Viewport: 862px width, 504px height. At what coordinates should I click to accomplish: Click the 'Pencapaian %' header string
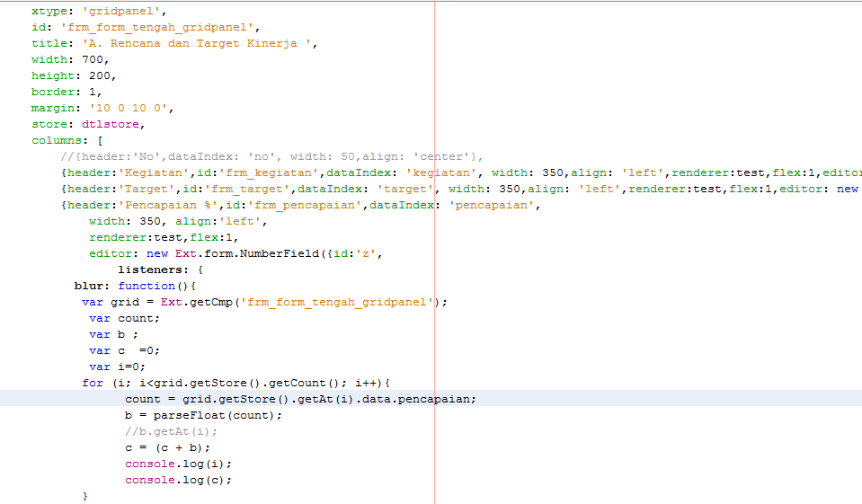click(x=168, y=205)
